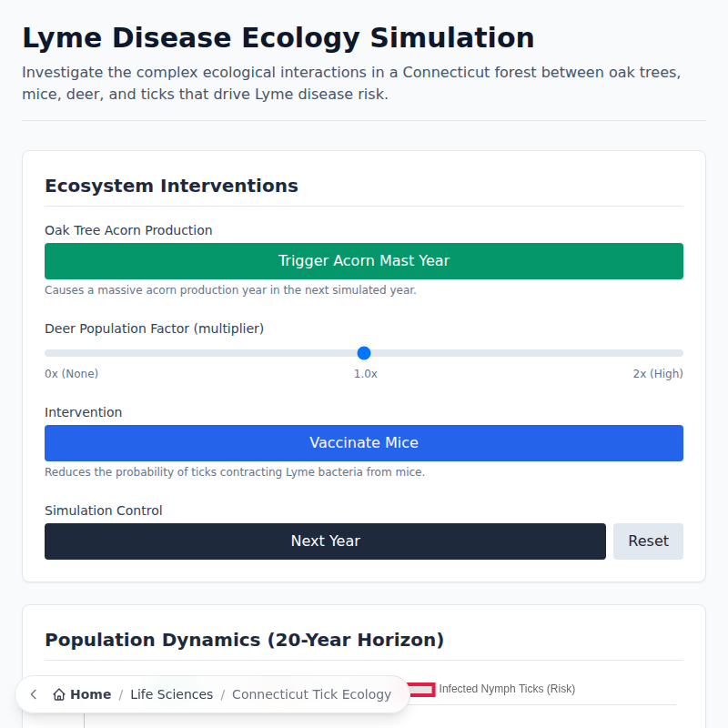The height and width of the screenshot is (728, 728).
Task: Advance the simulation with Next Year
Action: (x=325, y=541)
